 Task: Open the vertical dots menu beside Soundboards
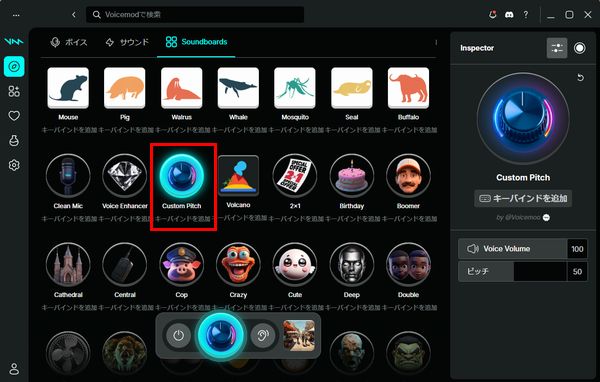(x=436, y=42)
